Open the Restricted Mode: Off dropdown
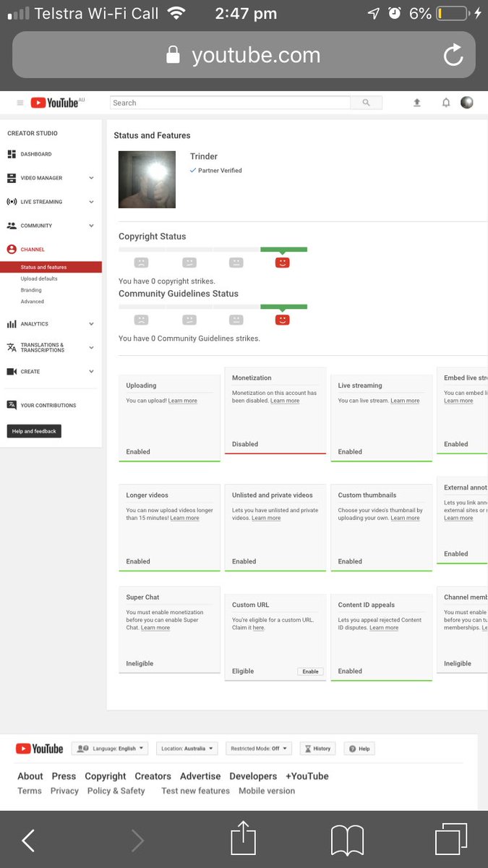The image size is (488, 868). coord(259,749)
